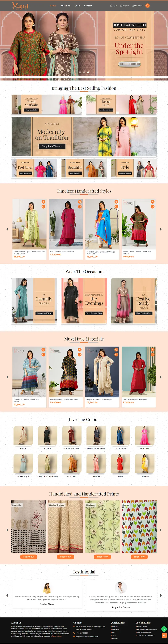Open the About Us menu item
The image size is (168, 644).
point(65,6)
